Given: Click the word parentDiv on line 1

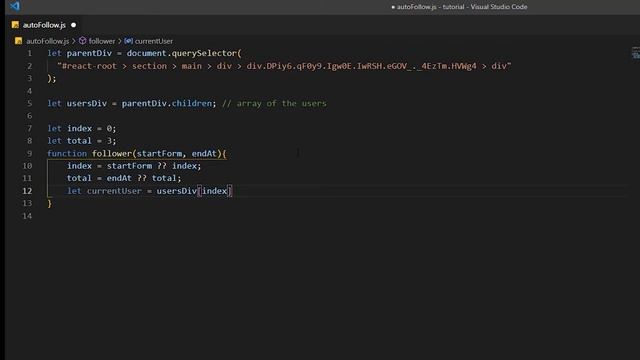Looking at the screenshot, I should (x=89, y=53).
